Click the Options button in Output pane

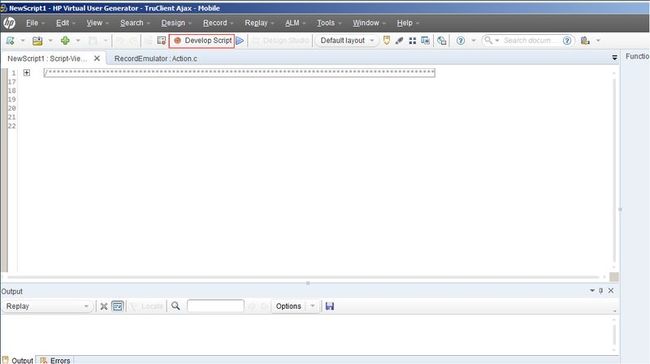click(289, 306)
